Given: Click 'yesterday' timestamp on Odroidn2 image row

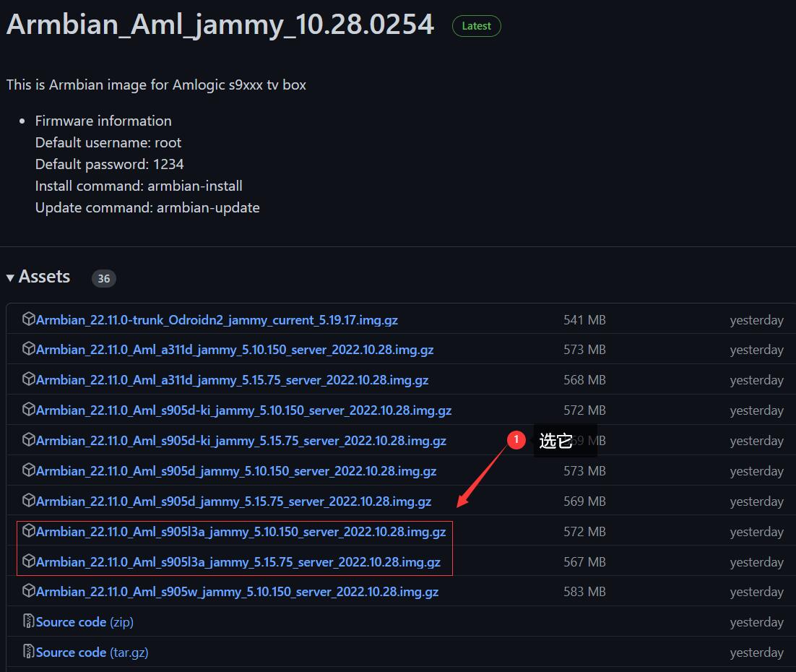Looking at the screenshot, I should point(756,320).
